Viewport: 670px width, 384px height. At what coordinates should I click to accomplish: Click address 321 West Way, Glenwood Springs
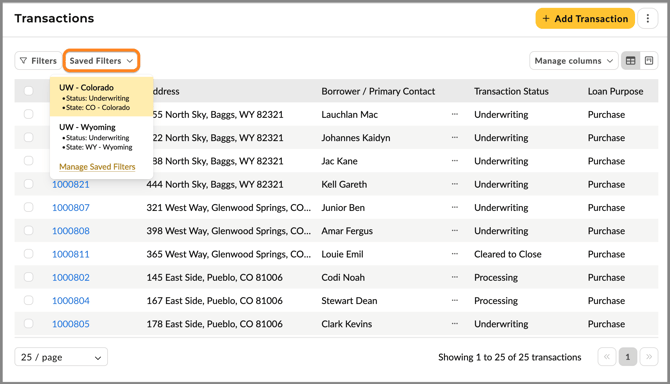point(229,208)
